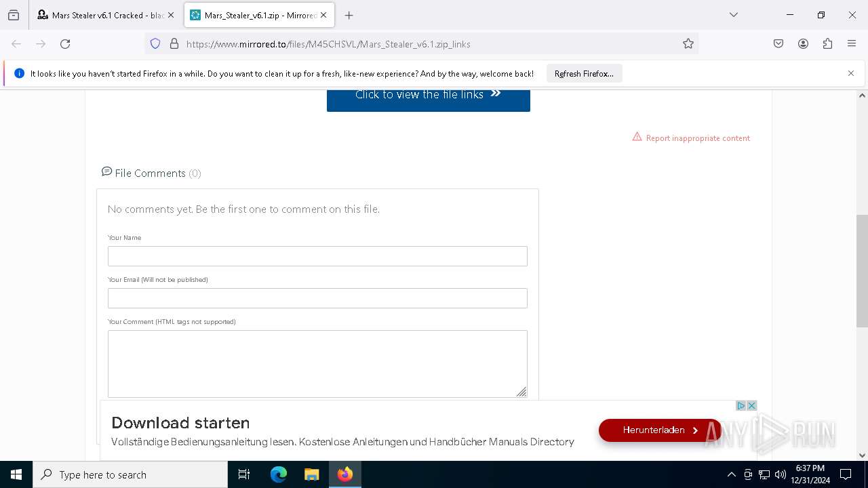Bookmark this page with star icon
The width and height of the screenshot is (868, 488).
pos(688,44)
